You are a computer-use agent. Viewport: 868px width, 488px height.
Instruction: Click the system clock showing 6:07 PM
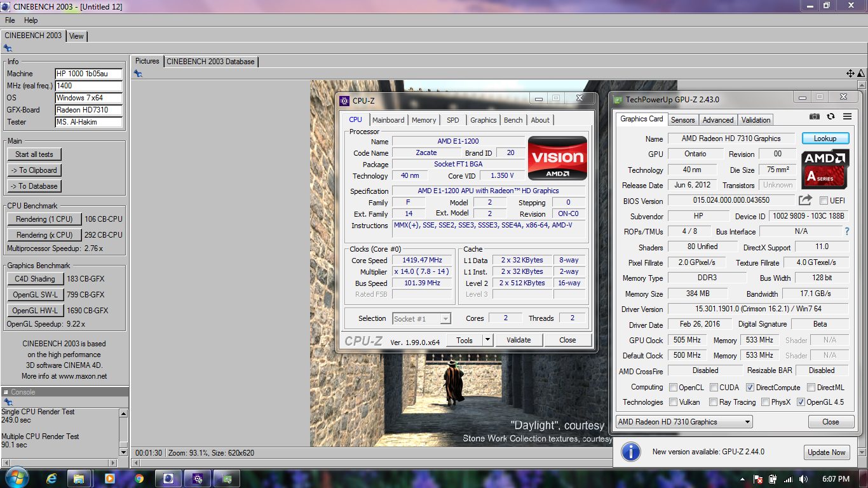[x=836, y=479]
